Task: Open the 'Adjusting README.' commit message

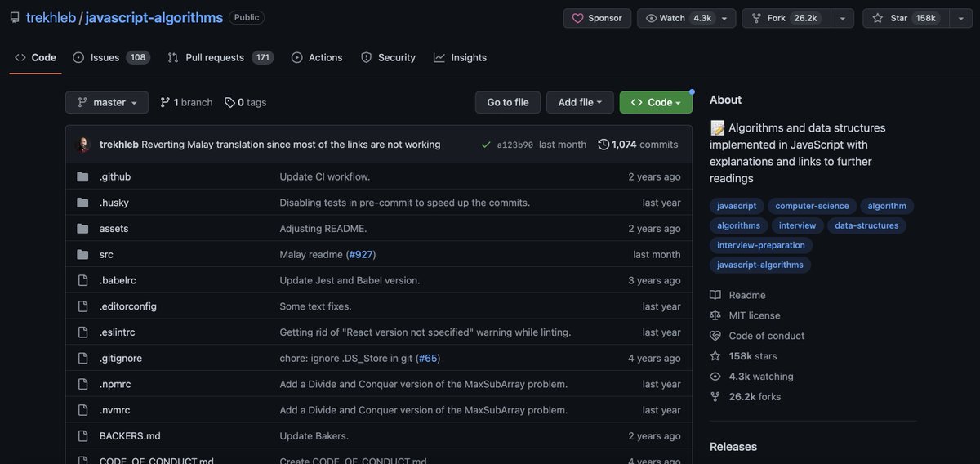Action: click(x=323, y=229)
